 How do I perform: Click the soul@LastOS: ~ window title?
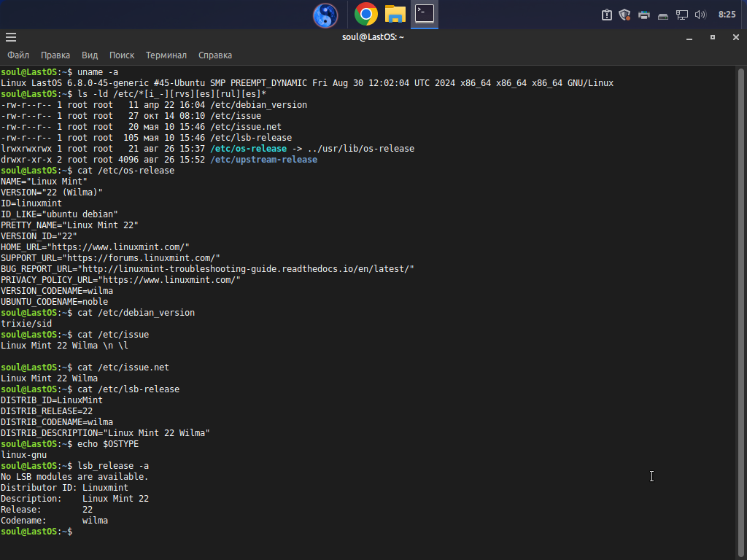pos(373,37)
